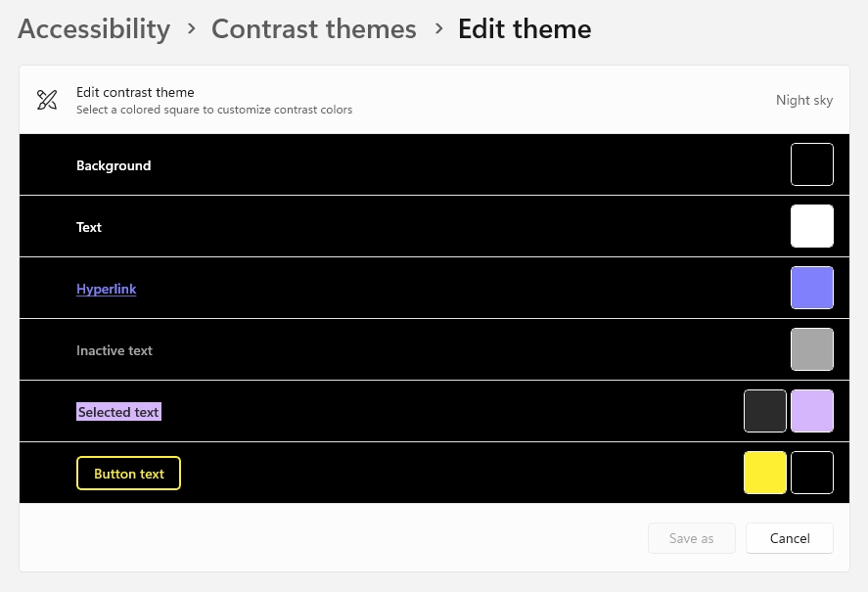Click the highlighted Selected text sample
This screenshot has width=868, height=592.
point(118,412)
